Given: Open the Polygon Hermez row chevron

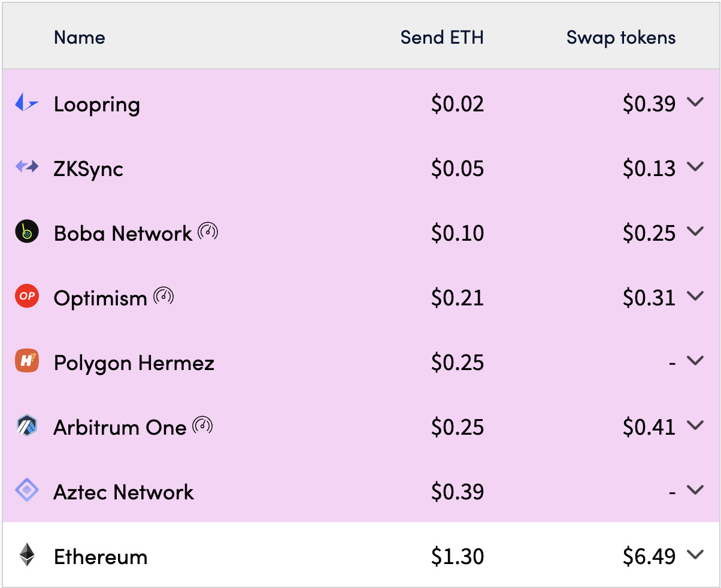Looking at the screenshot, I should click(x=695, y=360).
